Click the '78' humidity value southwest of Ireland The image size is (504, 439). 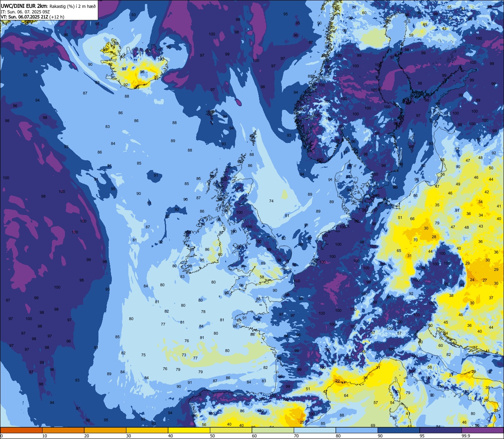(203, 311)
